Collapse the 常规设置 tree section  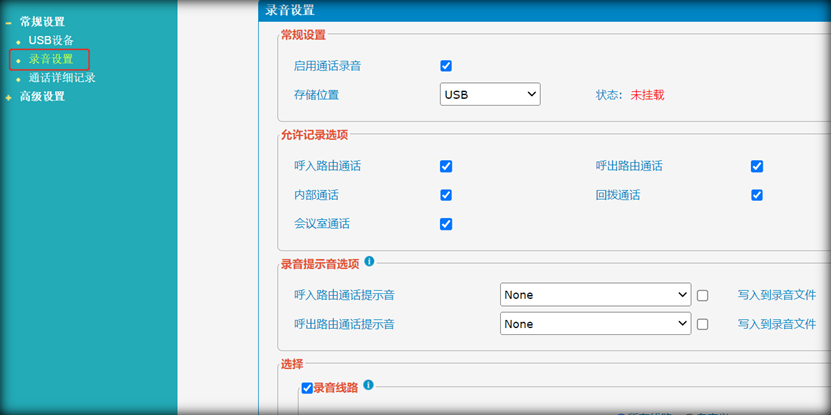pyautogui.click(x=8, y=23)
